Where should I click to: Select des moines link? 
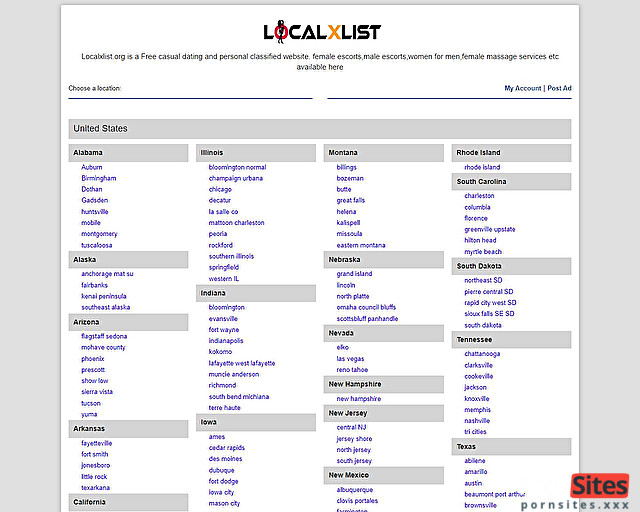tap(225, 459)
